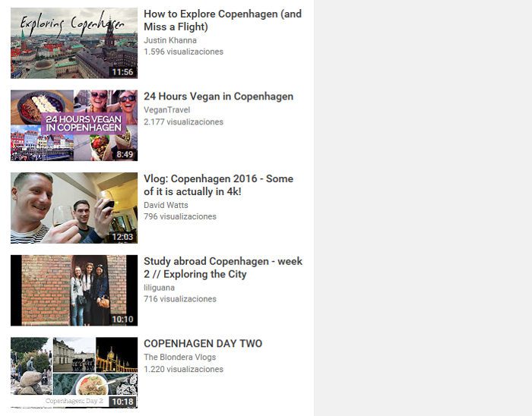
Task: Visit David Watts channel
Action: [x=166, y=205]
